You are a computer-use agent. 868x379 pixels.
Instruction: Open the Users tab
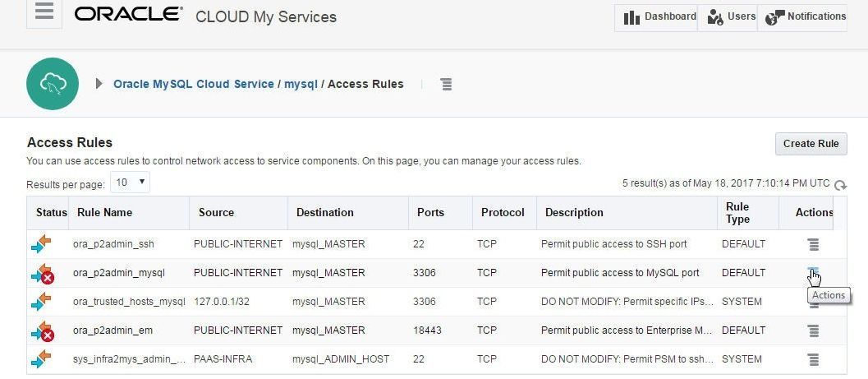728,18
